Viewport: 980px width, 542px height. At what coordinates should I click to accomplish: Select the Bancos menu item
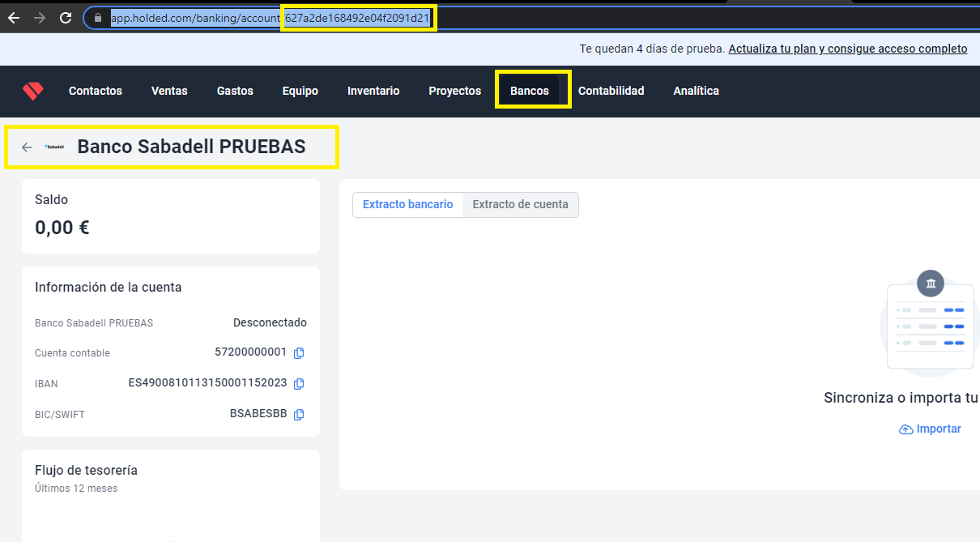[x=530, y=91]
